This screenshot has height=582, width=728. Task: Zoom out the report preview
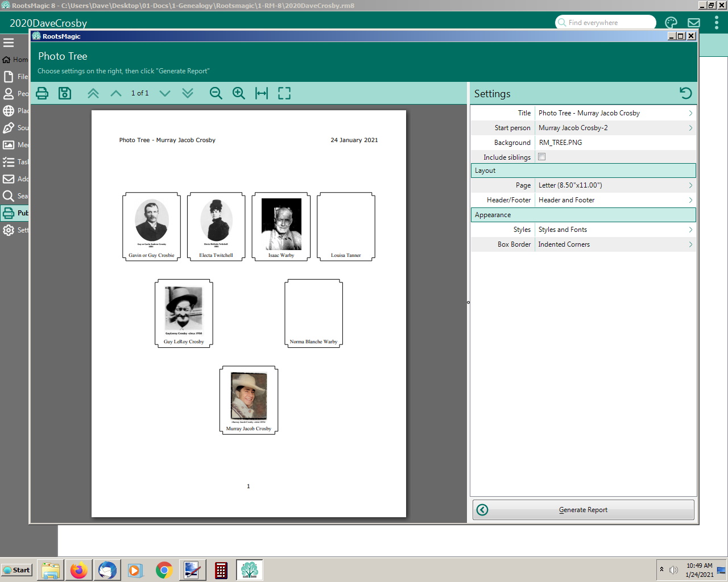216,93
